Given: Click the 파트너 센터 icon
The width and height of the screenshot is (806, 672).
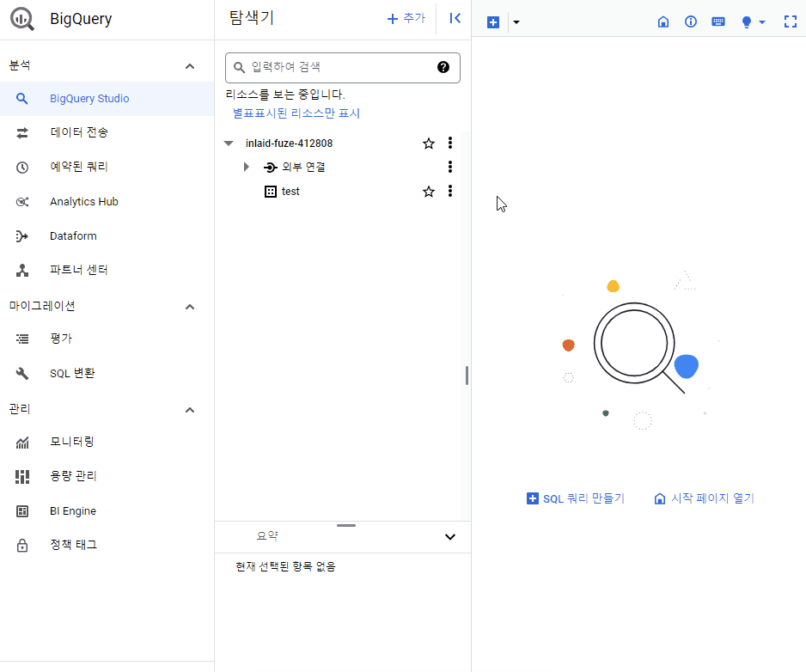Looking at the screenshot, I should click(22, 271).
